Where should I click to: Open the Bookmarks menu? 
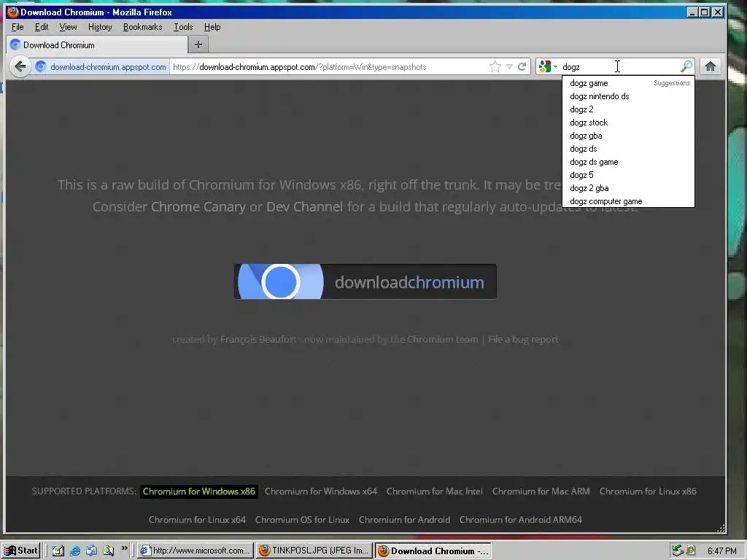[x=142, y=27]
